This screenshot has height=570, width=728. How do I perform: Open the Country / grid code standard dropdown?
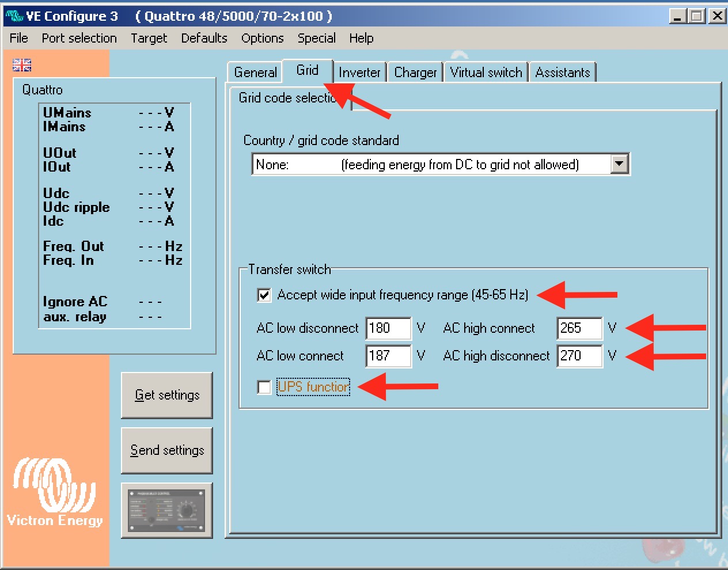(619, 164)
